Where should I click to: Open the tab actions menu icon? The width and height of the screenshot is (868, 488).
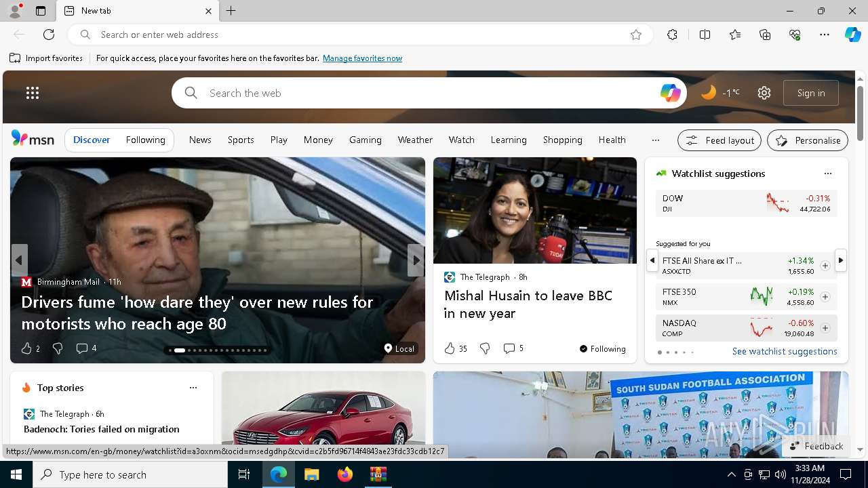click(x=41, y=11)
